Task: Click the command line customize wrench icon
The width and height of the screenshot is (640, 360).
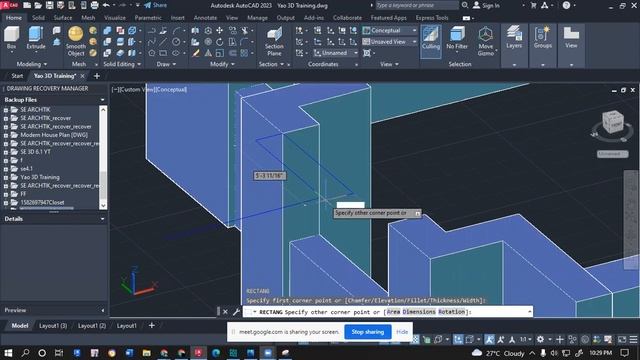Action: (236, 312)
